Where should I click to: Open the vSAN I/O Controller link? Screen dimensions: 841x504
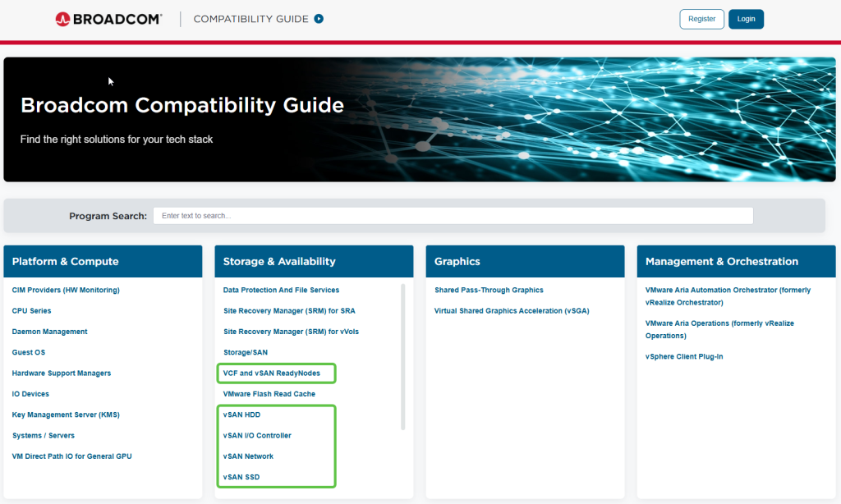(257, 436)
